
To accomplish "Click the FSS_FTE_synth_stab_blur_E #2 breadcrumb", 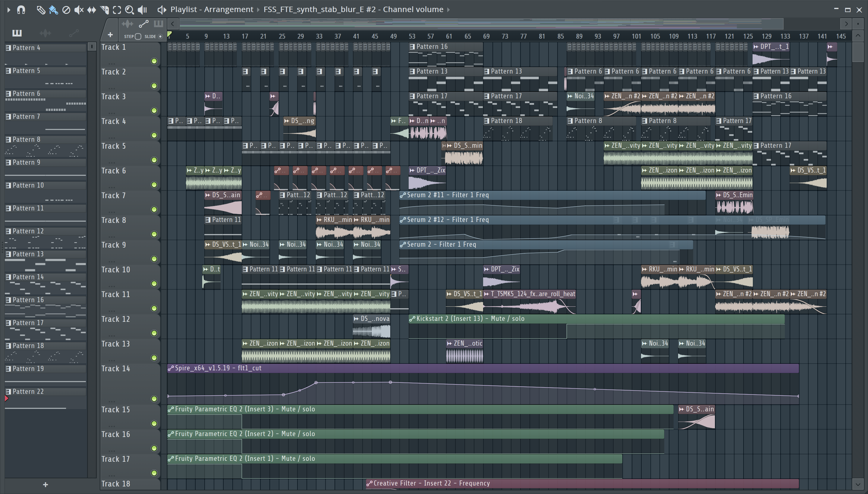I will [x=319, y=10].
